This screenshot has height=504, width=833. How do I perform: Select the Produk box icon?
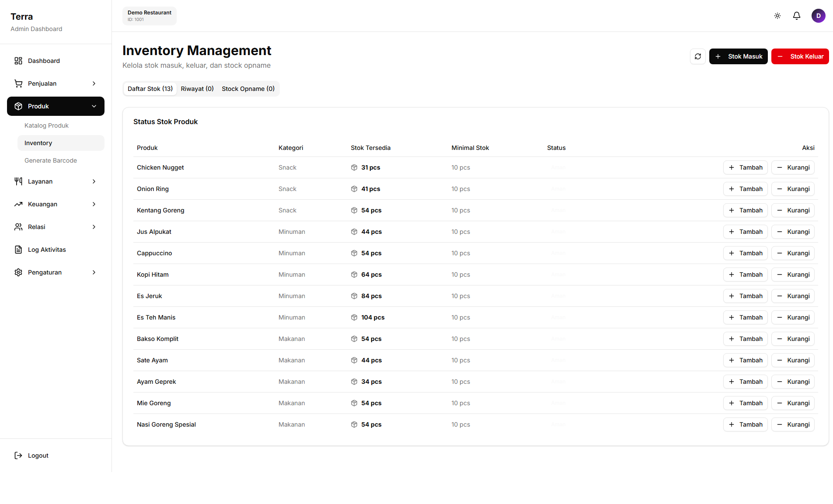tap(18, 106)
